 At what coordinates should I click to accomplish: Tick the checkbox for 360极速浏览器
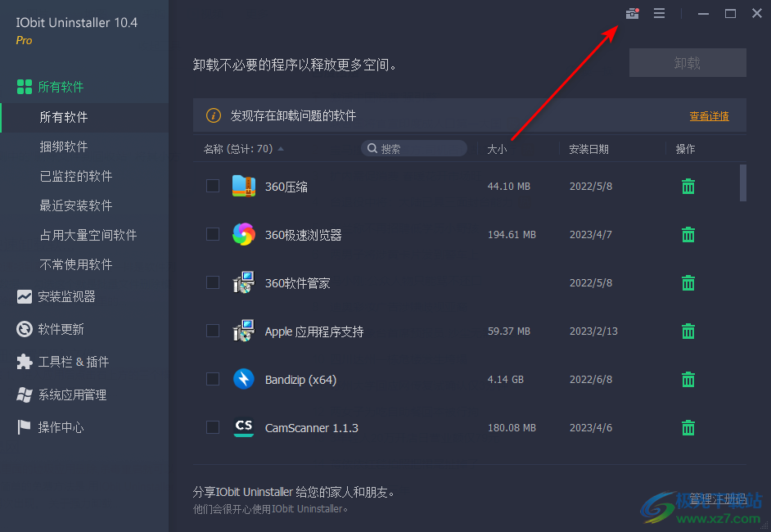pyautogui.click(x=213, y=234)
